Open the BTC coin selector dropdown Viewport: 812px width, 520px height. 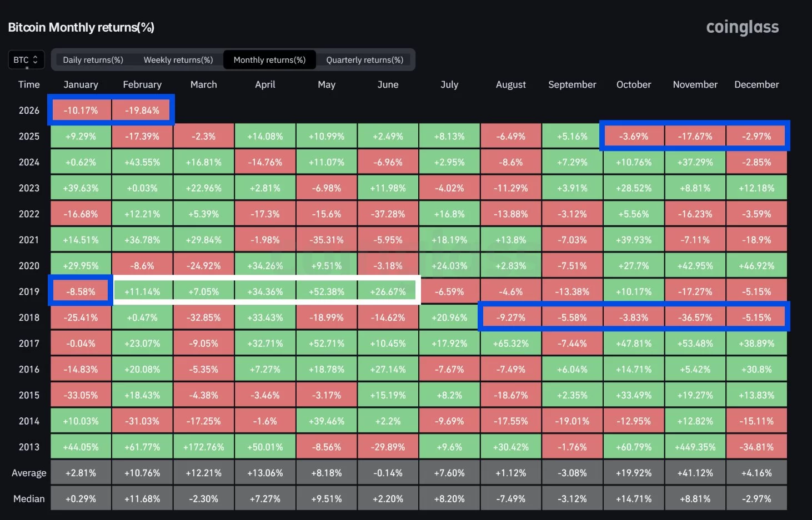tap(26, 60)
